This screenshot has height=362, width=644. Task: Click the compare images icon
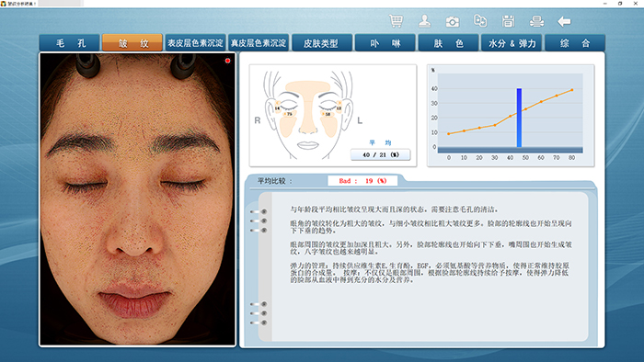point(480,21)
